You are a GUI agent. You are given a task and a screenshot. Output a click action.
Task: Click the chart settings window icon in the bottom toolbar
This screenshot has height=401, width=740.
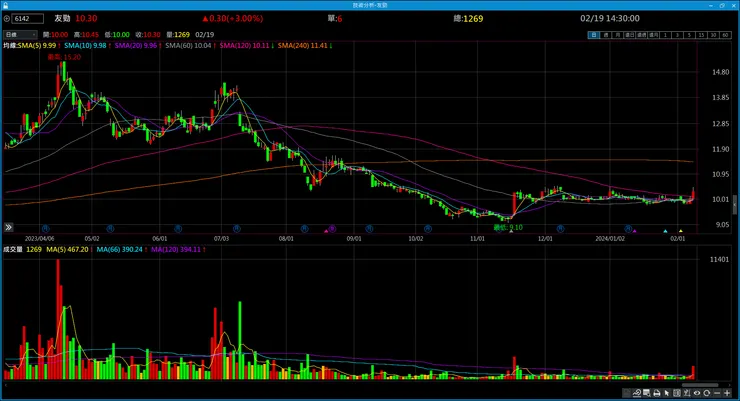(647, 393)
